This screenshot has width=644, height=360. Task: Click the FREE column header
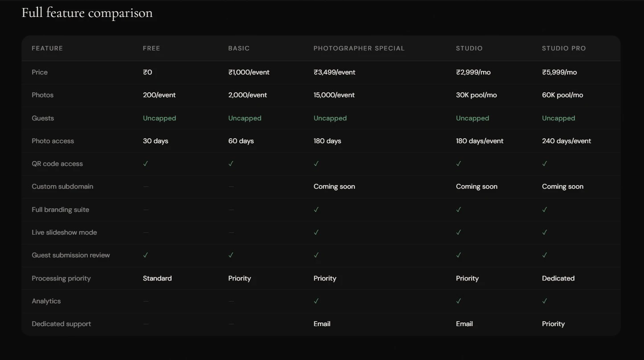pos(152,48)
